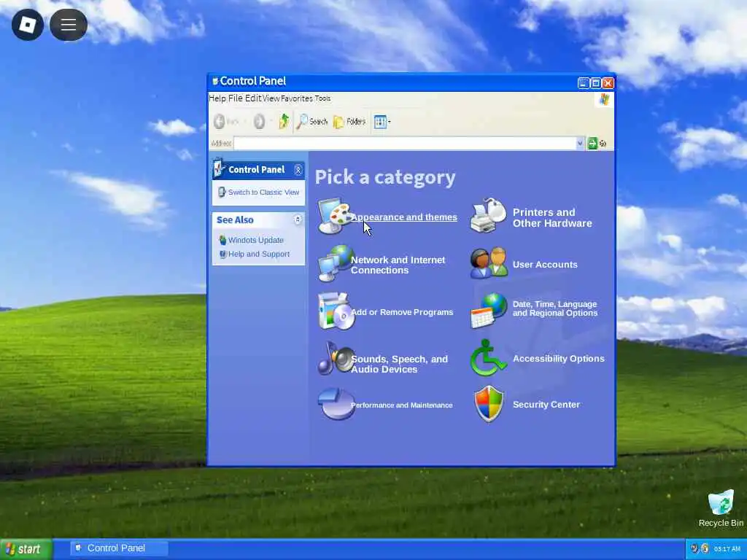The width and height of the screenshot is (747, 560).
Task: Click the Date, Time, Language globe icon
Action: 489,311
